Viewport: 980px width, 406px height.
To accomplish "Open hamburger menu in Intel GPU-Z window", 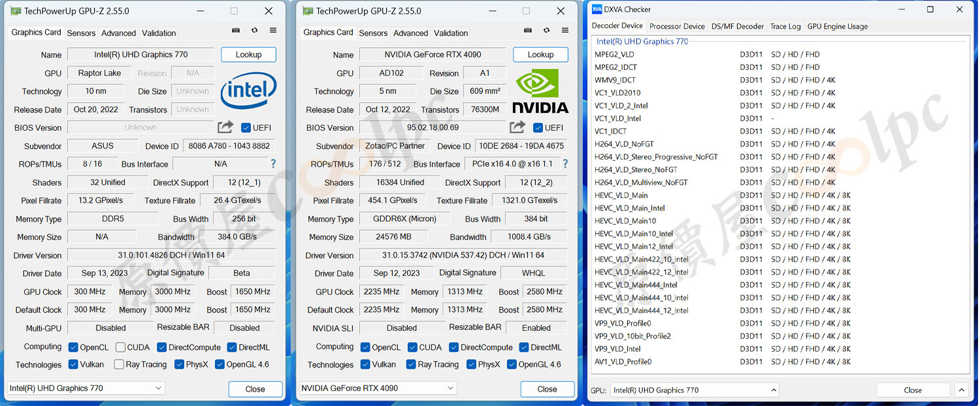I will click(x=273, y=31).
